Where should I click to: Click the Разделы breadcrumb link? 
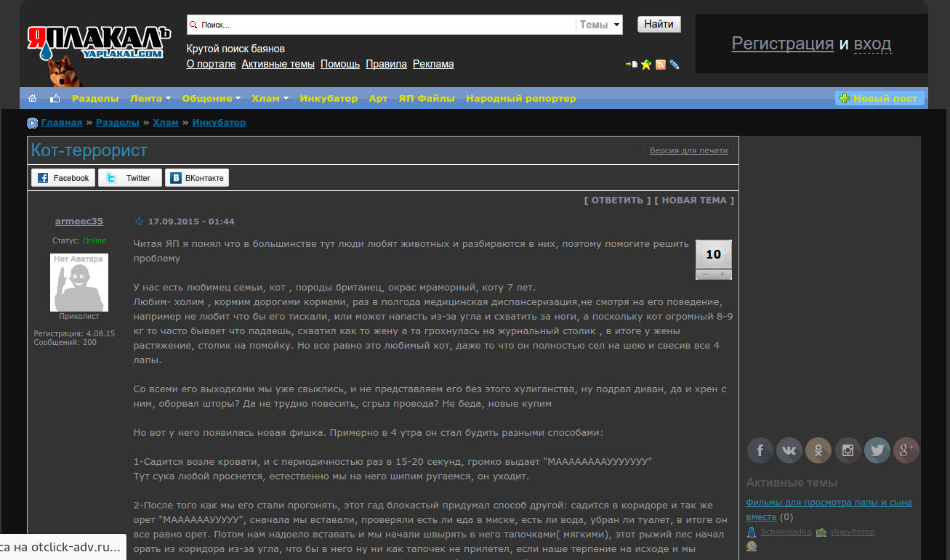click(119, 123)
